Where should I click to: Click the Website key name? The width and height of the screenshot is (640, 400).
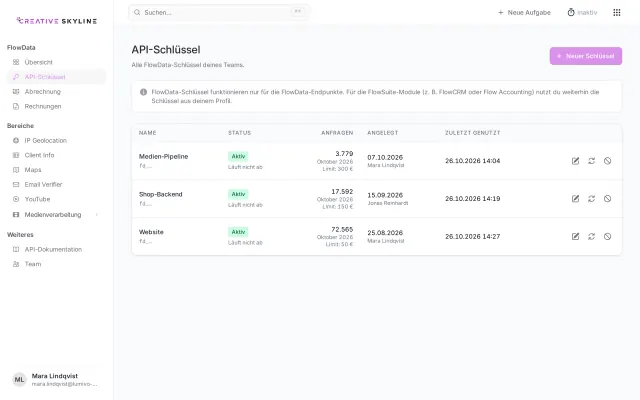151,232
